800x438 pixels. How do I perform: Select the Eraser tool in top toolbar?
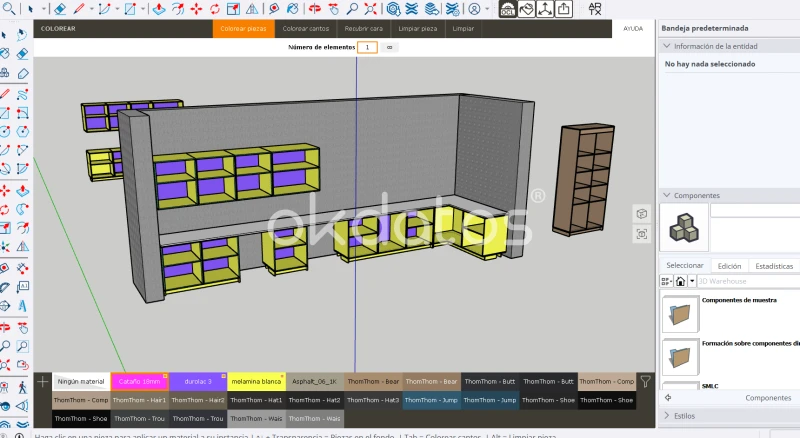tap(61, 9)
